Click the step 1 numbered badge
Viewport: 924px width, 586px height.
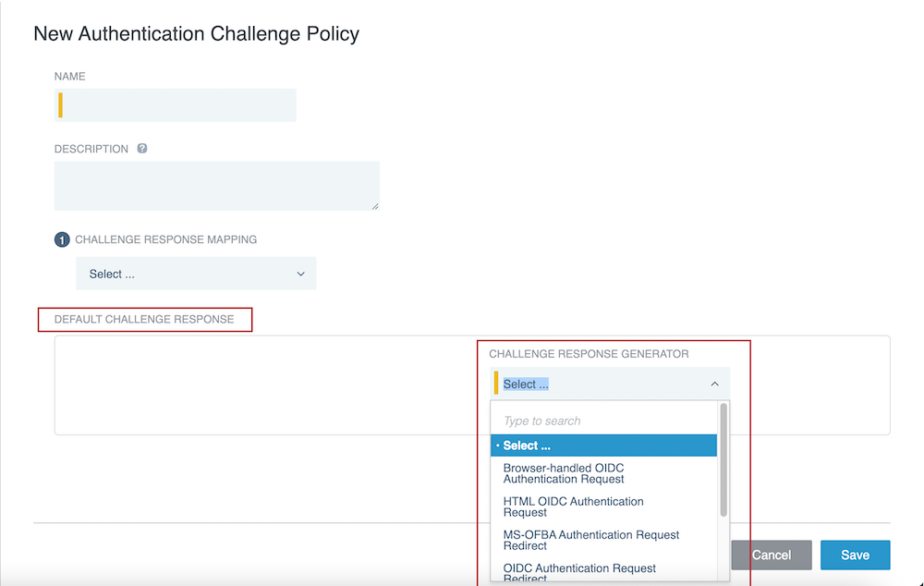click(x=61, y=238)
